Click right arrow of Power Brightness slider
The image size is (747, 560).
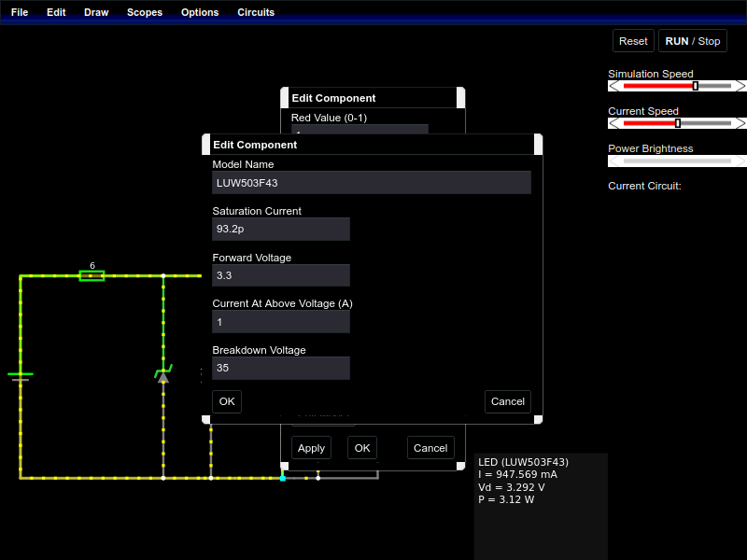(740, 161)
